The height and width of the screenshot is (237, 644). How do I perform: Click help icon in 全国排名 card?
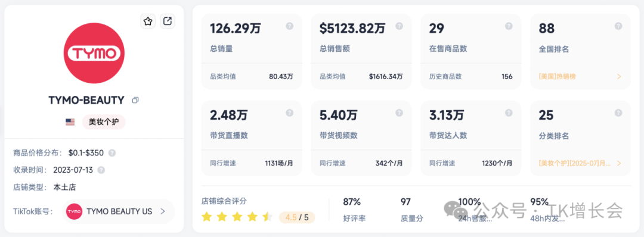click(x=618, y=26)
